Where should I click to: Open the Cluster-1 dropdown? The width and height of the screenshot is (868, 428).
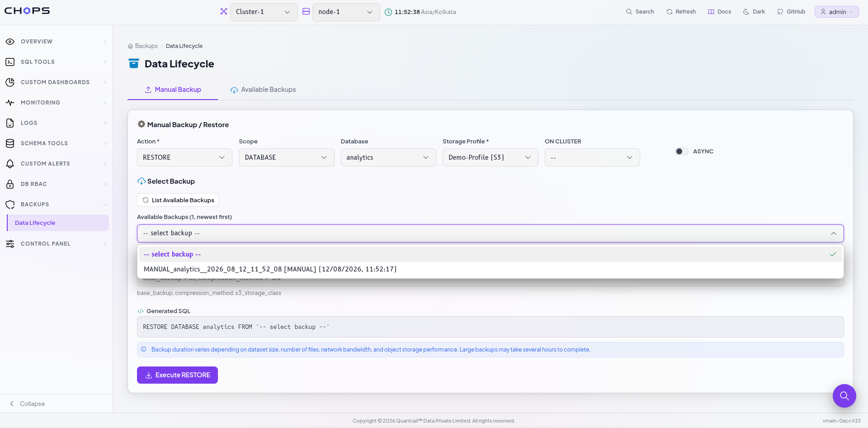264,12
